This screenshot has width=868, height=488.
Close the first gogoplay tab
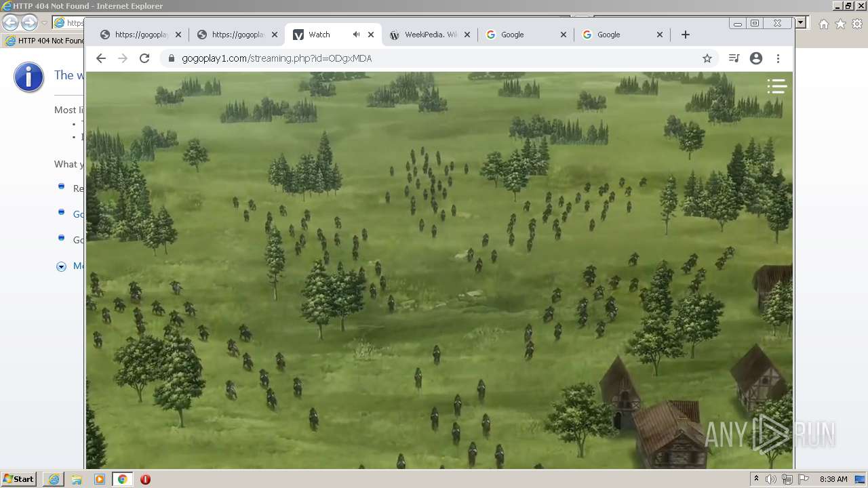178,35
